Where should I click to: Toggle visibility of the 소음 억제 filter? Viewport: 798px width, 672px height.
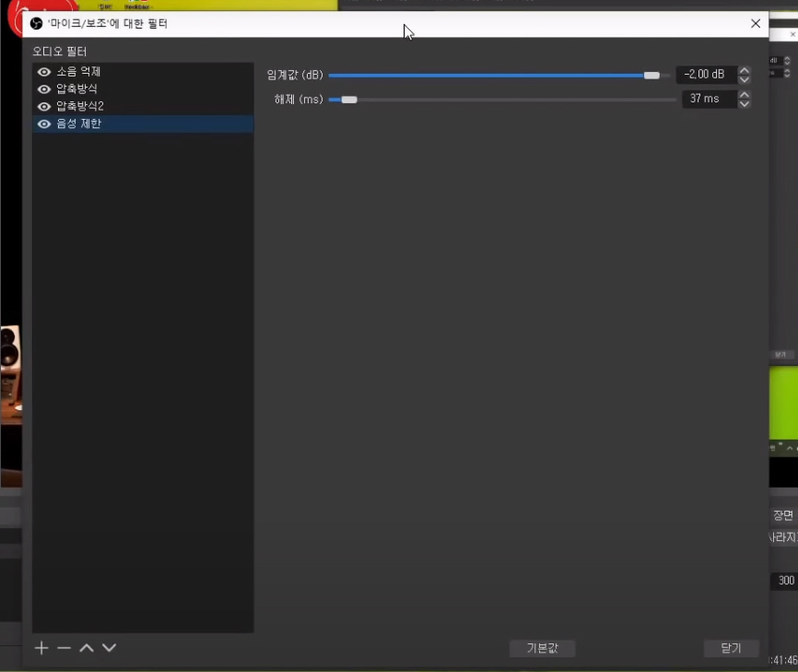[x=43, y=72]
